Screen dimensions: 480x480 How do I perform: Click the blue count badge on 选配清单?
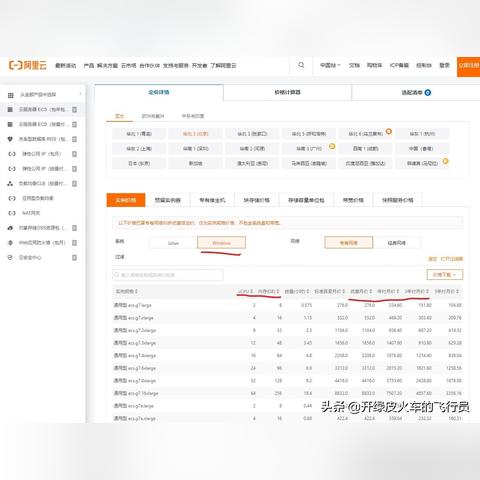click(428, 93)
